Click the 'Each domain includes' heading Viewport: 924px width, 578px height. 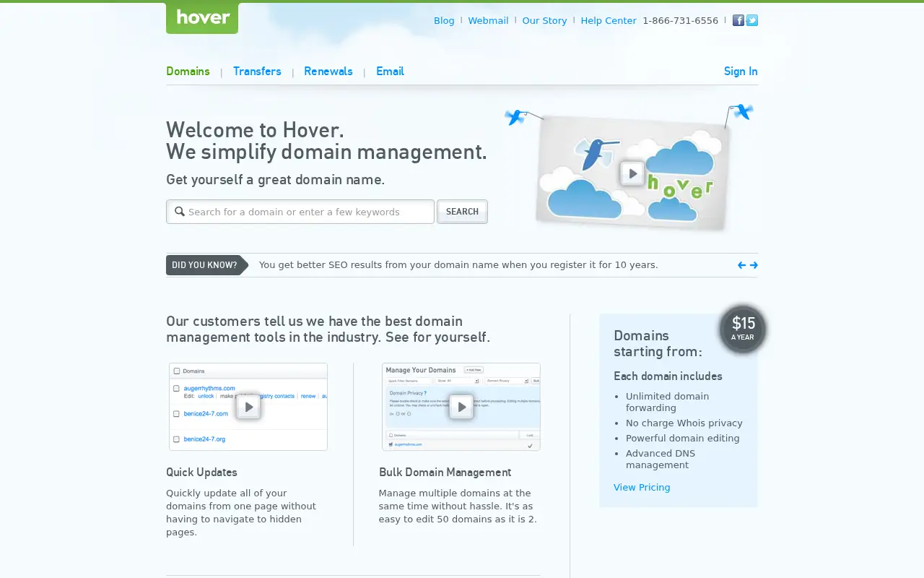[668, 376]
